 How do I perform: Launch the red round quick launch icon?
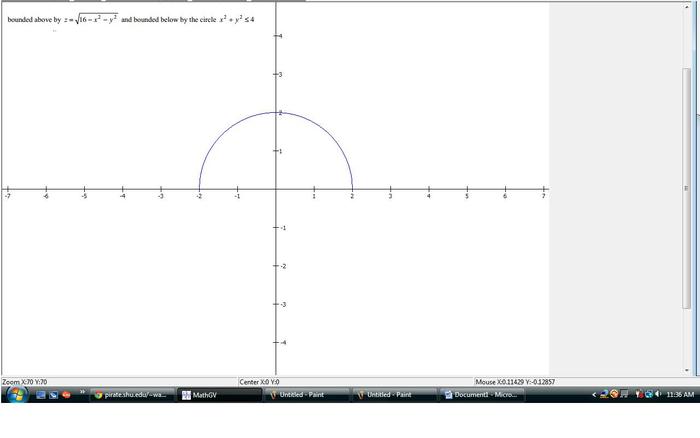[x=67, y=395]
